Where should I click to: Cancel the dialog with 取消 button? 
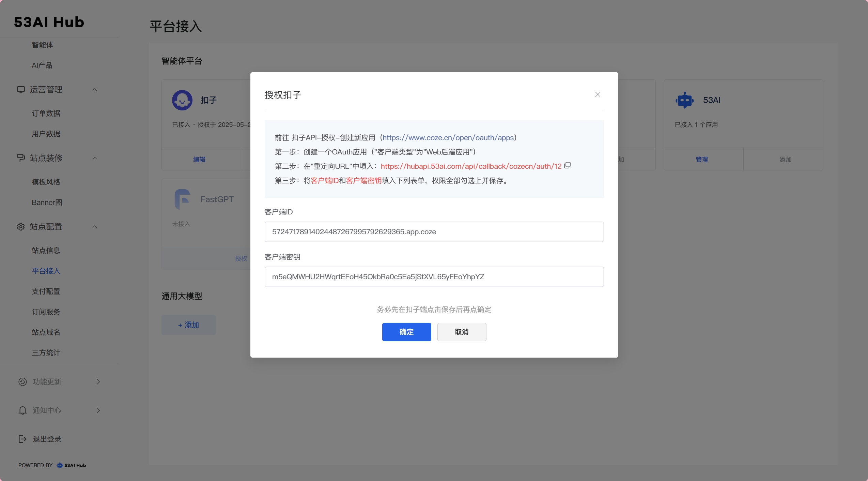462,332
